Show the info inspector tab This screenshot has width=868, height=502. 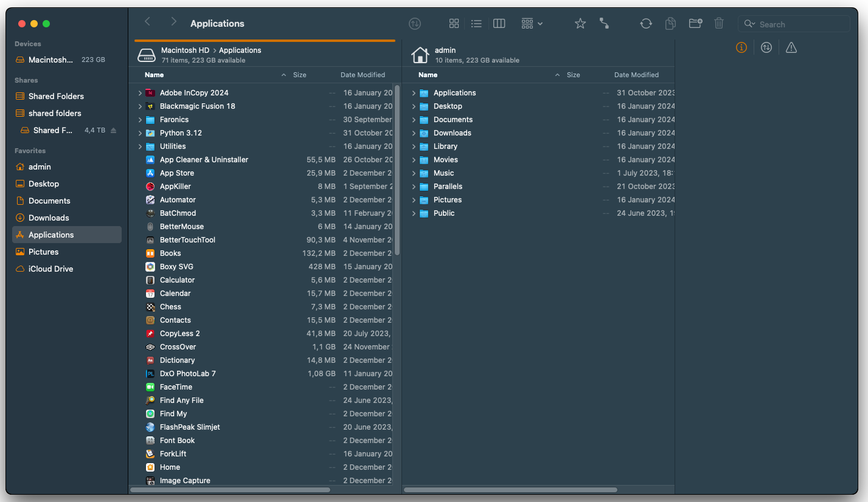coord(741,47)
